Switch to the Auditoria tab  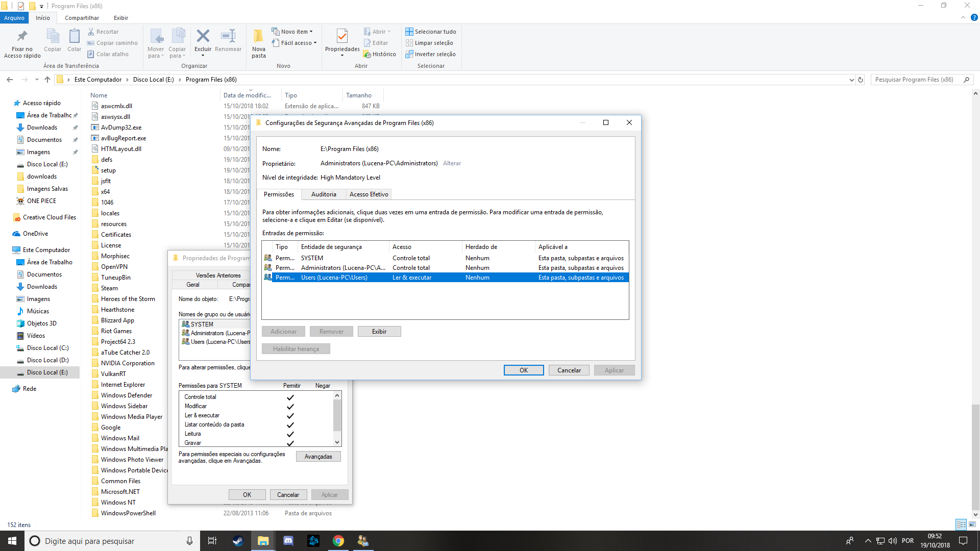324,194
